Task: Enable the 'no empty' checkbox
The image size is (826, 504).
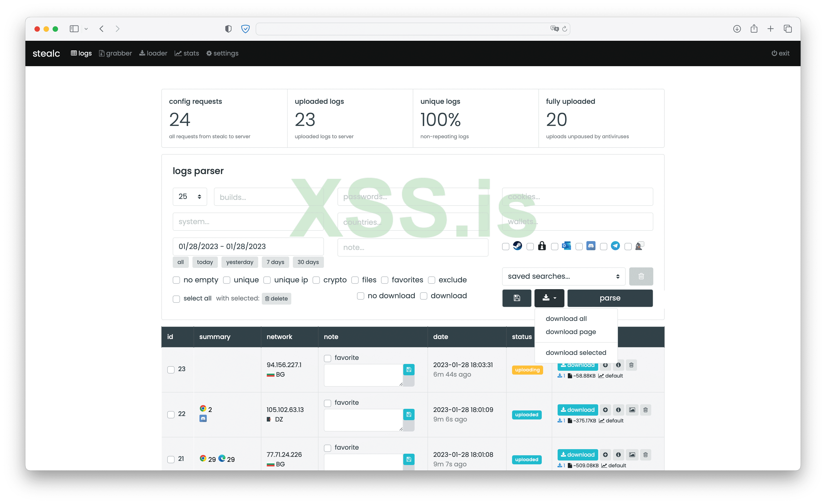Action: coord(176,280)
